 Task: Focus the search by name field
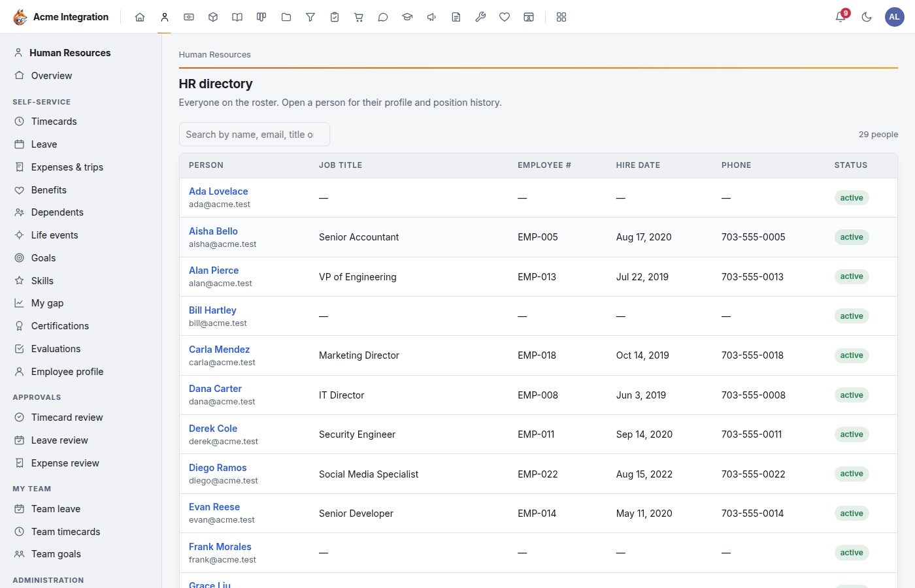pos(254,135)
